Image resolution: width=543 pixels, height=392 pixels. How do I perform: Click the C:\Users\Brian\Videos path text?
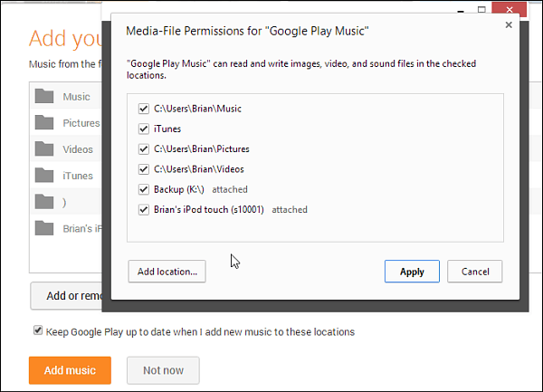click(x=199, y=169)
